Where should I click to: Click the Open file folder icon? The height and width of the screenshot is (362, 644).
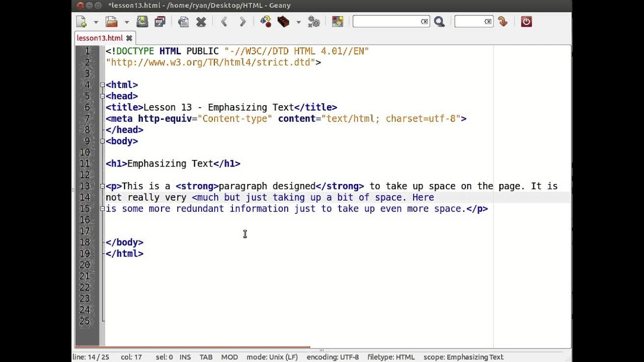111,22
